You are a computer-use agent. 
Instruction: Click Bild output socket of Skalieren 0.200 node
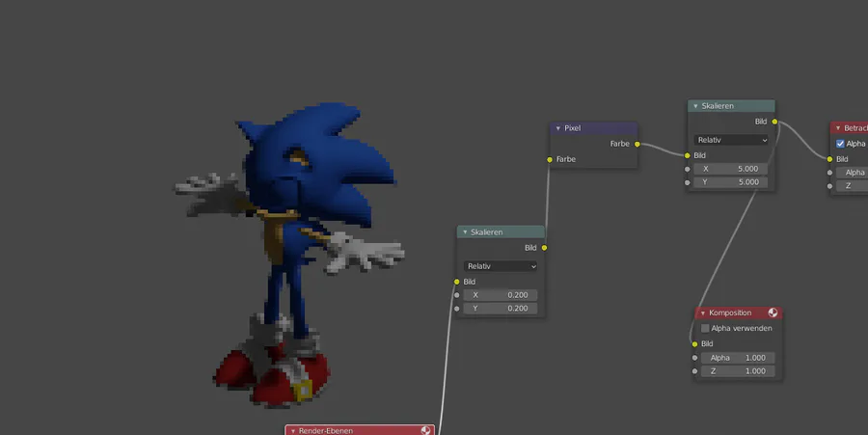[x=544, y=248]
